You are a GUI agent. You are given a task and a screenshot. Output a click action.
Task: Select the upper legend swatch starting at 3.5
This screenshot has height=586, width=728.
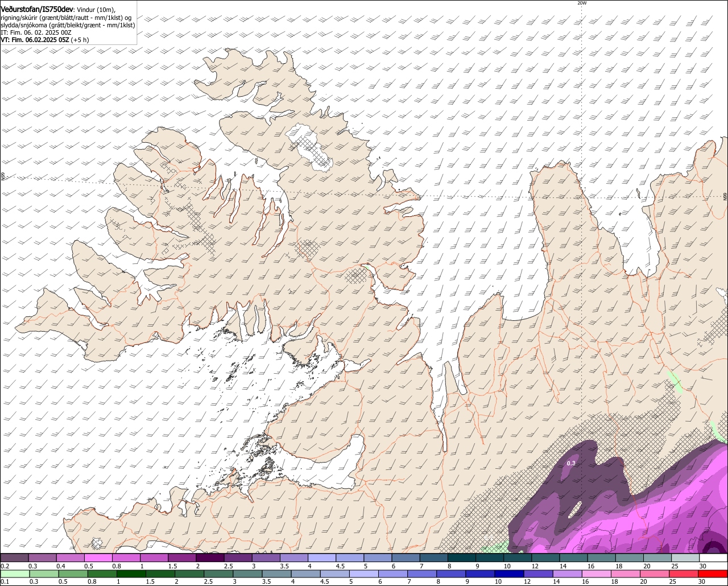pos(294,558)
